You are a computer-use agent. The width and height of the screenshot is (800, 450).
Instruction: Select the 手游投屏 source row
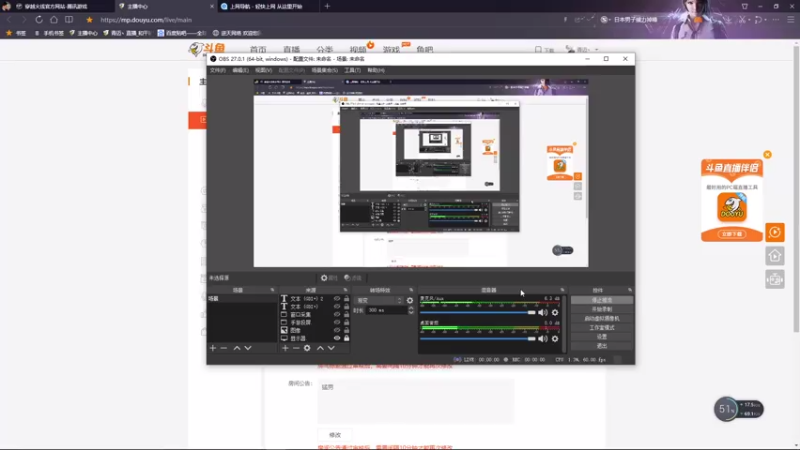point(314,322)
